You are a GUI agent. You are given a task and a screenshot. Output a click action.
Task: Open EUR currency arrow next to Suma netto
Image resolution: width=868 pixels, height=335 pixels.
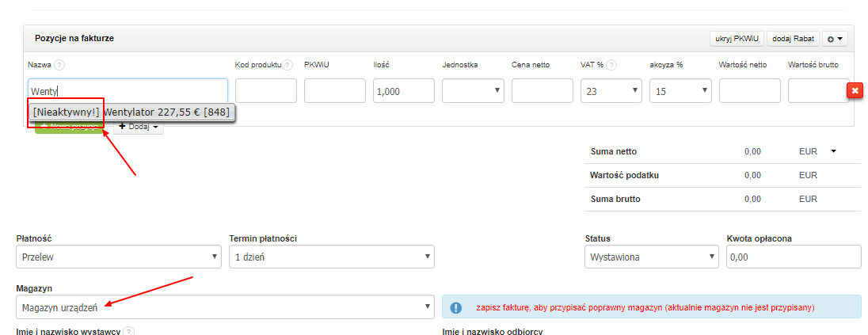tap(833, 150)
